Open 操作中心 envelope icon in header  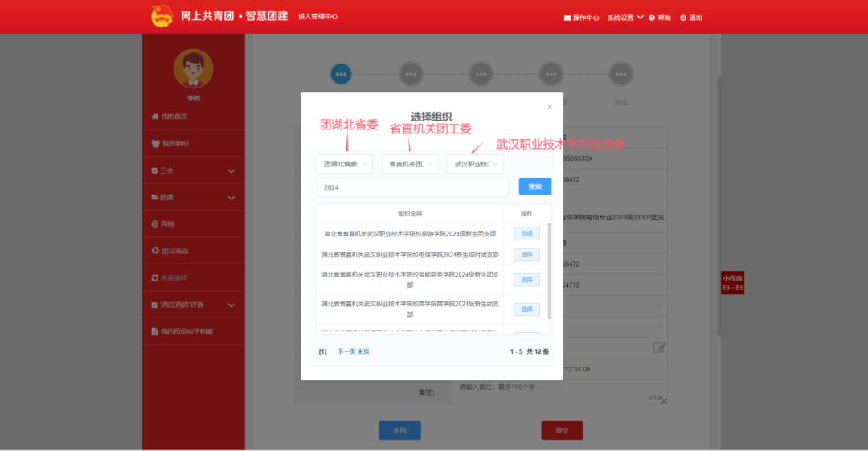[x=567, y=18]
